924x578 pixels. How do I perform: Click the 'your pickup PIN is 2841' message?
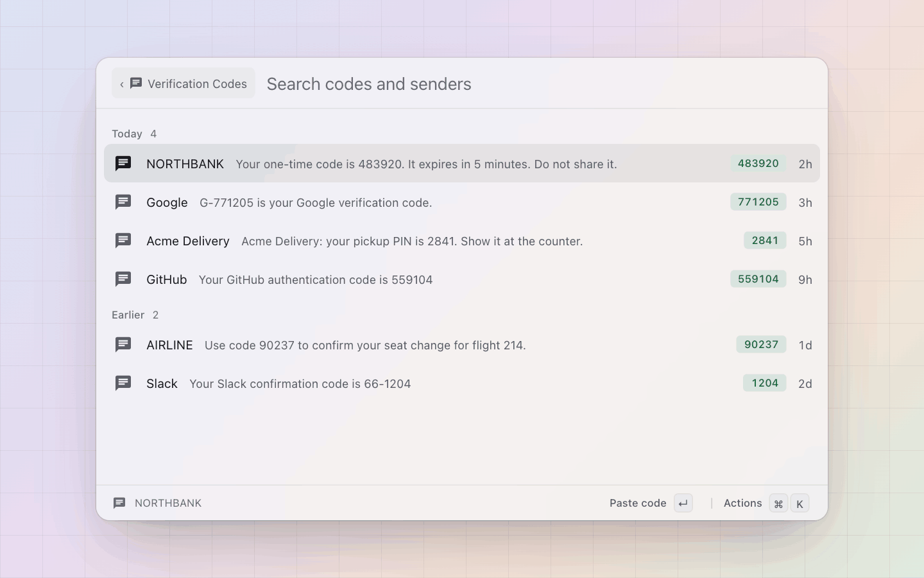412,241
